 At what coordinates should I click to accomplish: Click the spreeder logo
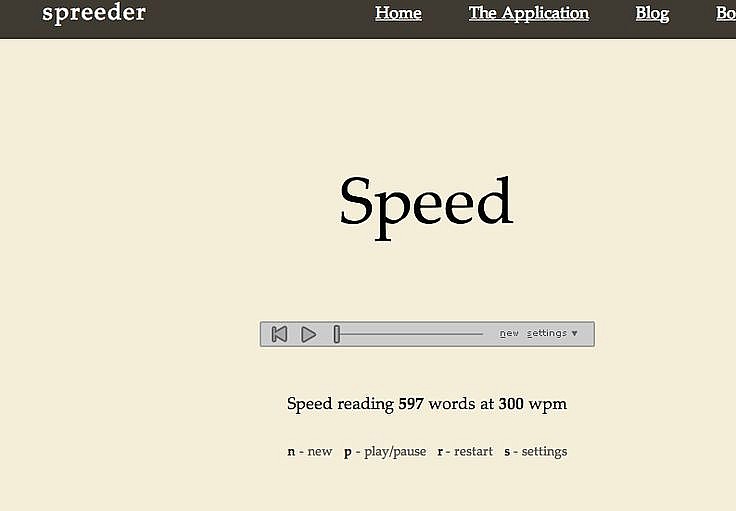94,13
